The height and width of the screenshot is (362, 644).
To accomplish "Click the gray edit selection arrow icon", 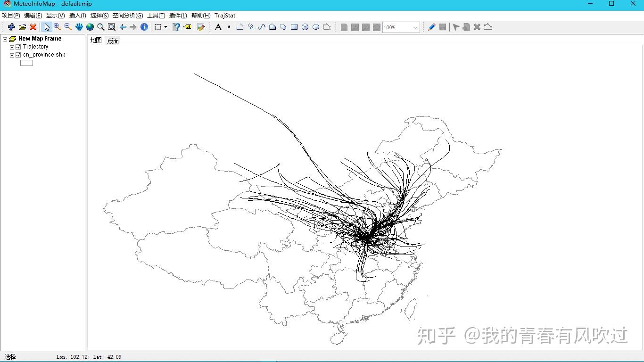I will coord(456,27).
